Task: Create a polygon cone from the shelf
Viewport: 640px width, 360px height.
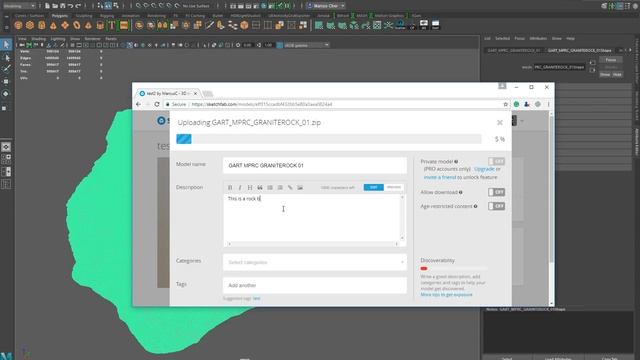Action: tap(53, 25)
